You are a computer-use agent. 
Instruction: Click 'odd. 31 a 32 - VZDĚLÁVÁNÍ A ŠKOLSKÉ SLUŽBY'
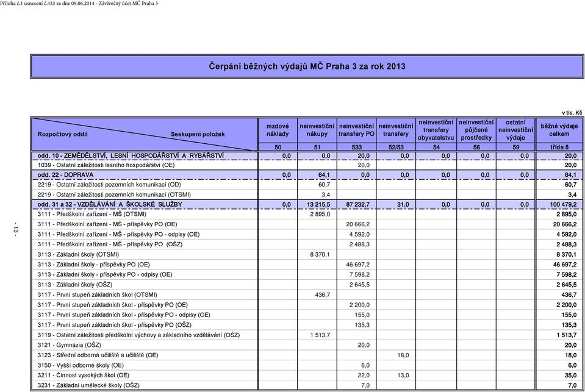coord(110,204)
